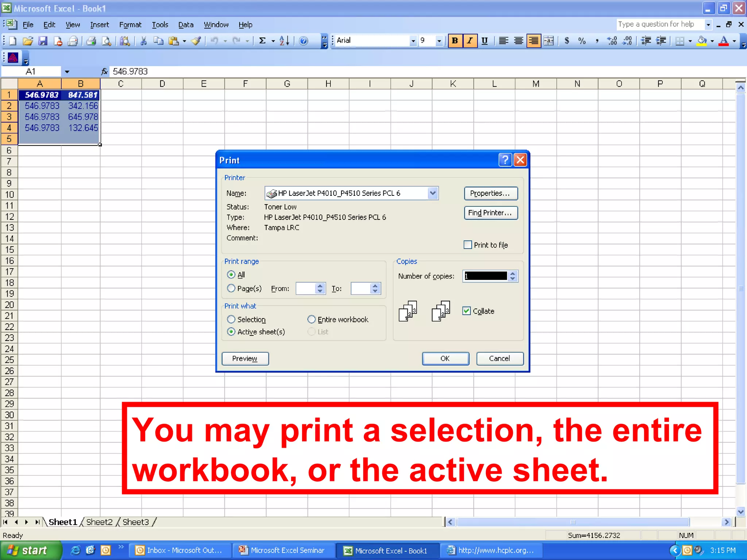Click the Find Printer button
The width and height of the screenshot is (747, 560).
click(491, 213)
